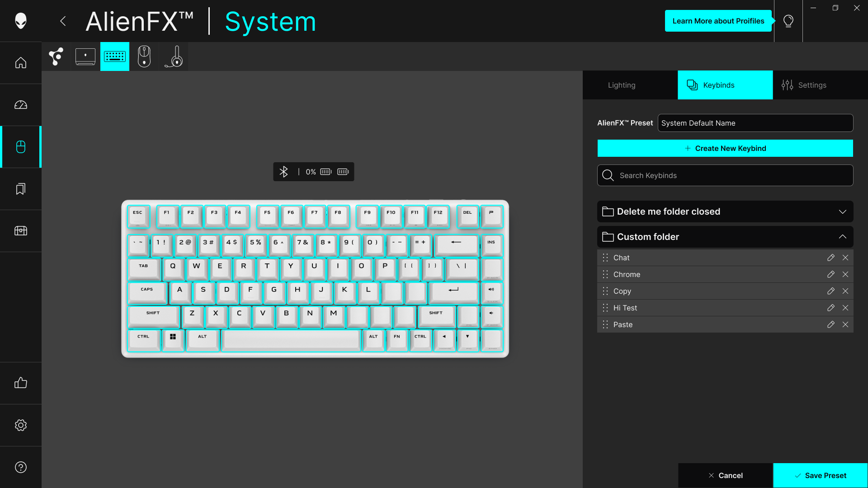The image size is (868, 488).
Task: Click the Save Preset button
Action: 821,475
